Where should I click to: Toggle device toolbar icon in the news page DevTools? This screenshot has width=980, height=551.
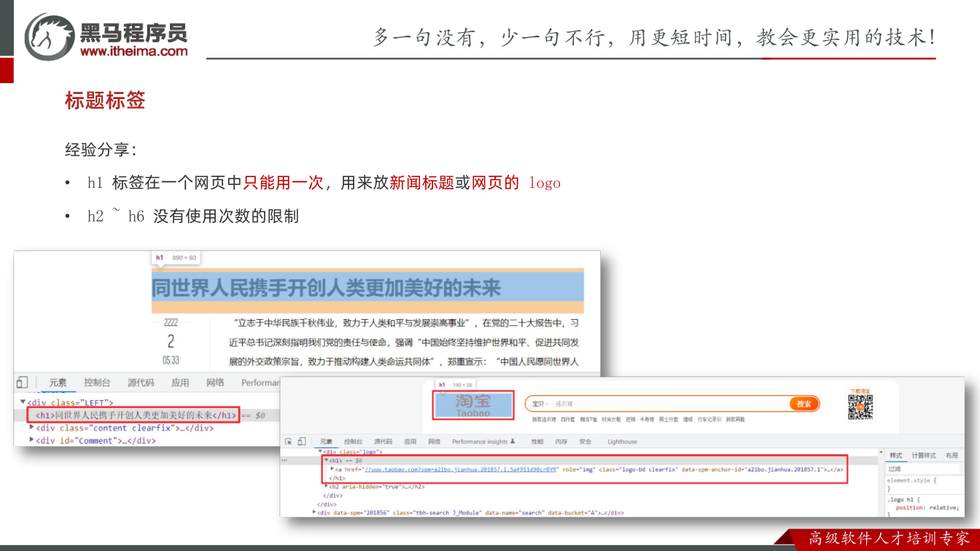pos(22,382)
